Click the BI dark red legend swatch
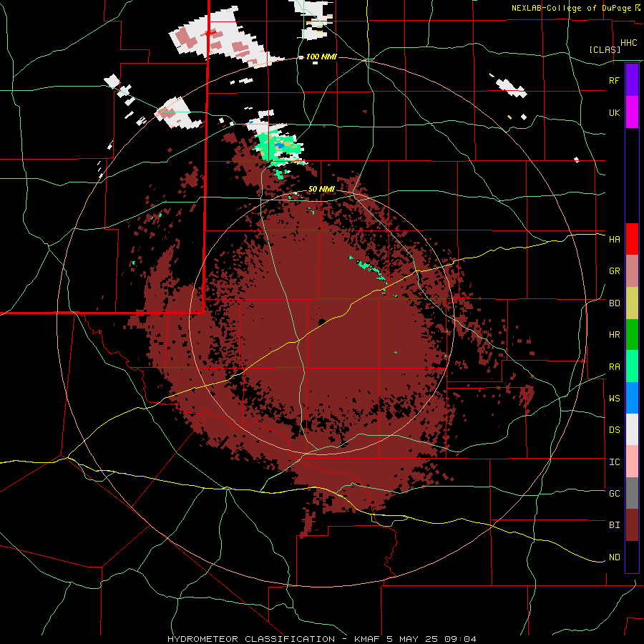644x644 pixels. pos(632,525)
